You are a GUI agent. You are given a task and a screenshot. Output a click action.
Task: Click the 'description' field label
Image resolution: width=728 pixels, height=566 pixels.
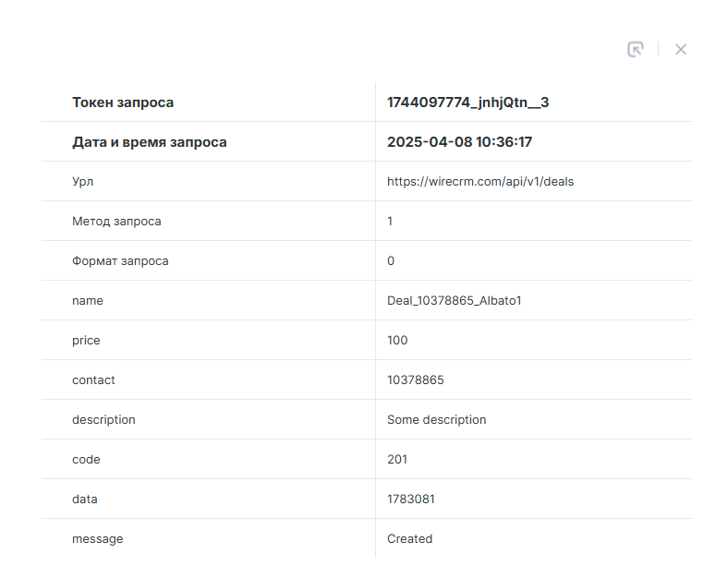click(103, 420)
